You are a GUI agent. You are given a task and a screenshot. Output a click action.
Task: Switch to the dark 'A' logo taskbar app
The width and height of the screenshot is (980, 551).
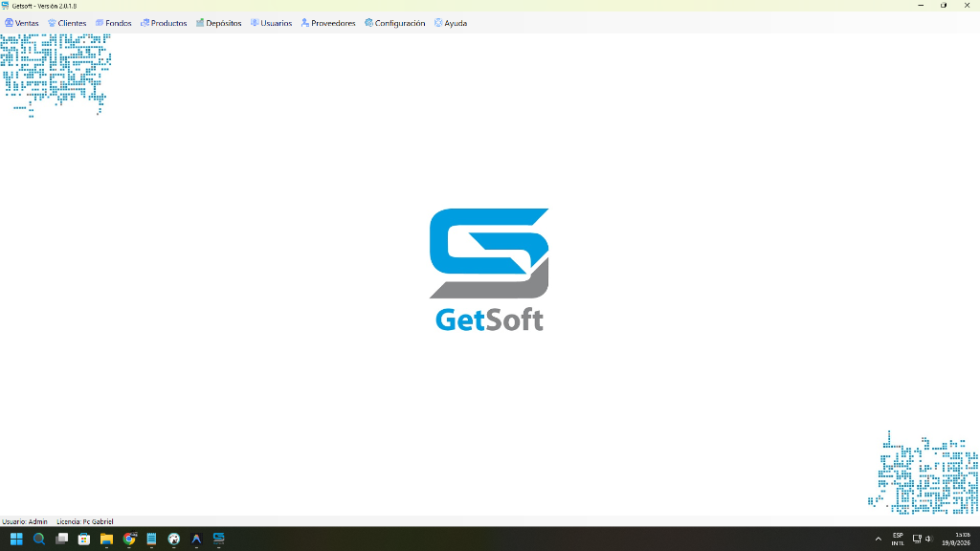pos(196,539)
